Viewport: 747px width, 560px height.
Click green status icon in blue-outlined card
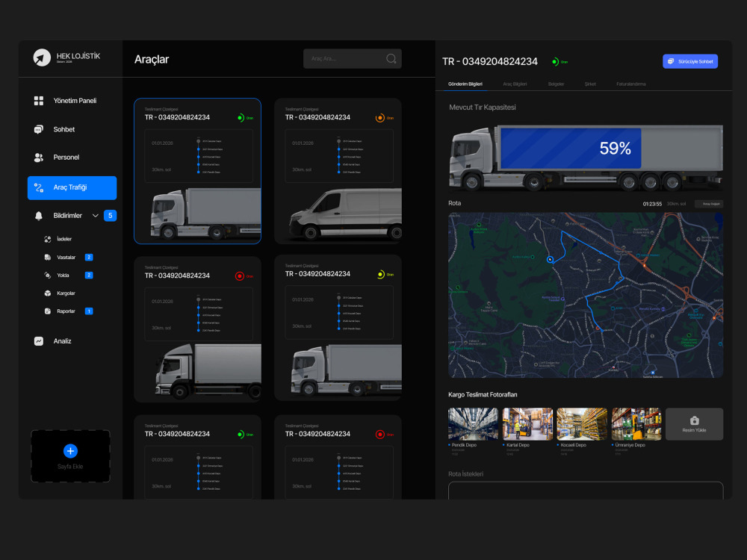pyautogui.click(x=241, y=118)
